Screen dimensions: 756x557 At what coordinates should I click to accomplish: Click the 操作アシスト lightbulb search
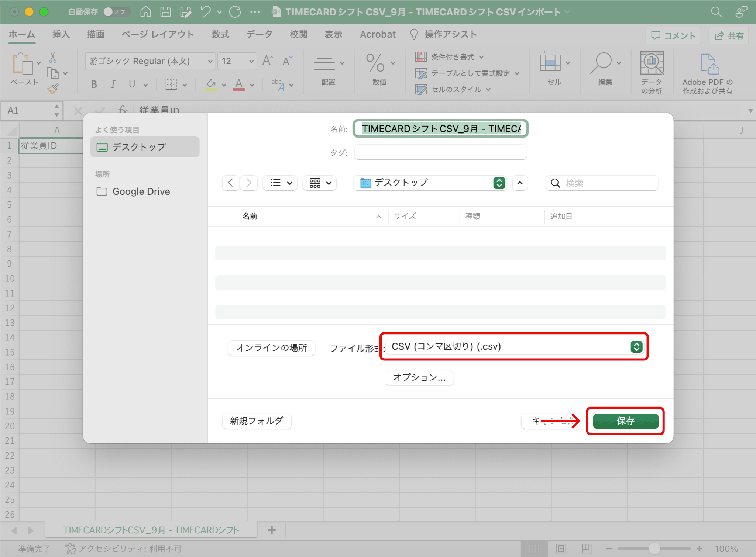coord(443,34)
